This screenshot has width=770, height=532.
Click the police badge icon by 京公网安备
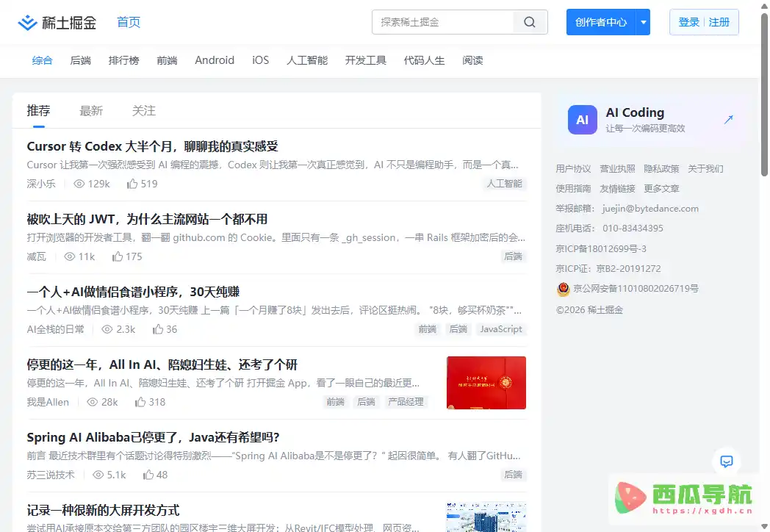tap(564, 290)
